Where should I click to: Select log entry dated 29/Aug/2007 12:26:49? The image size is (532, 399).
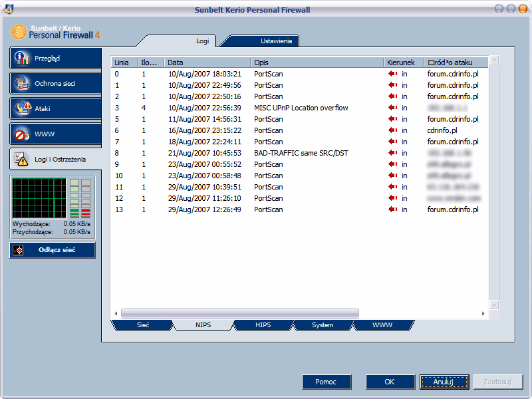(x=300, y=209)
